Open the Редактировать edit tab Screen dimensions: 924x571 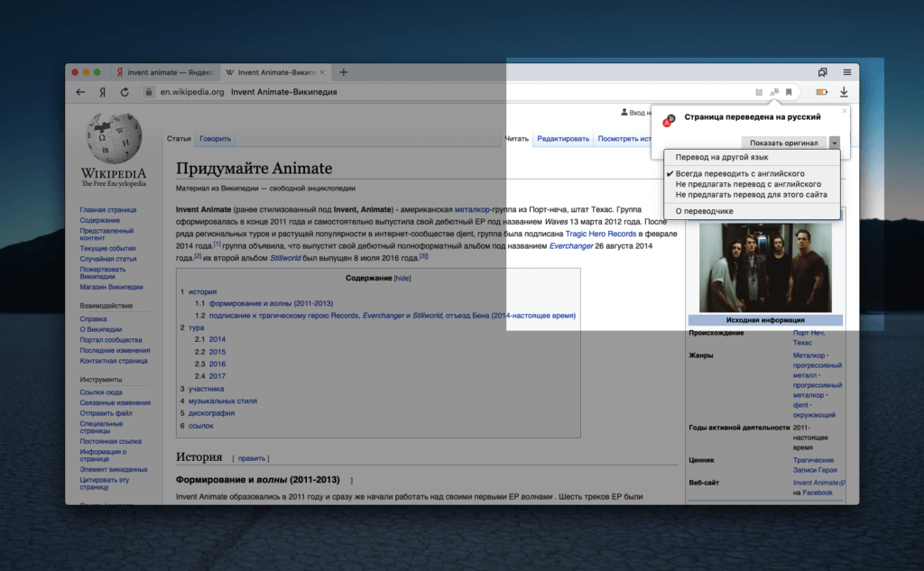point(563,139)
